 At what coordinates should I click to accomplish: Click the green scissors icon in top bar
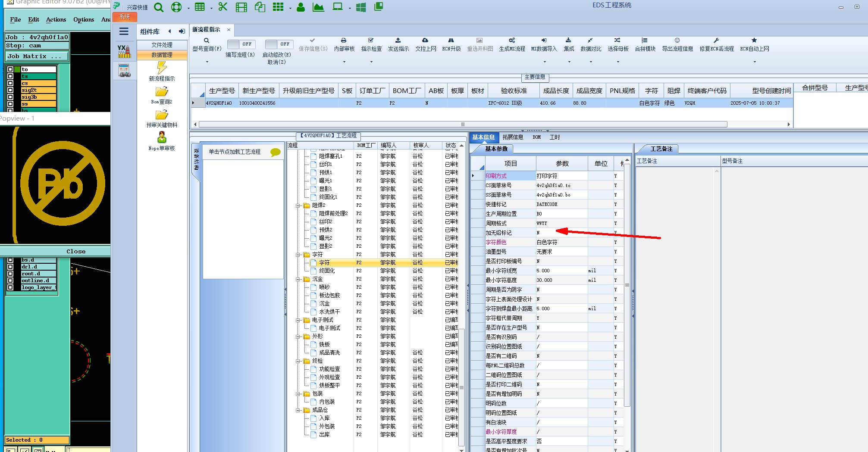click(222, 7)
